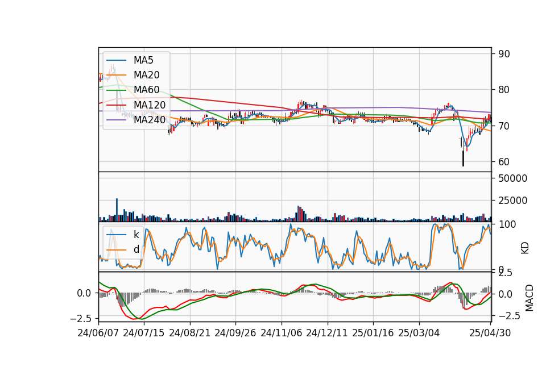Click the 100 KD axis tick
This screenshot has height=392, width=546.
pyautogui.click(x=507, y=224)
